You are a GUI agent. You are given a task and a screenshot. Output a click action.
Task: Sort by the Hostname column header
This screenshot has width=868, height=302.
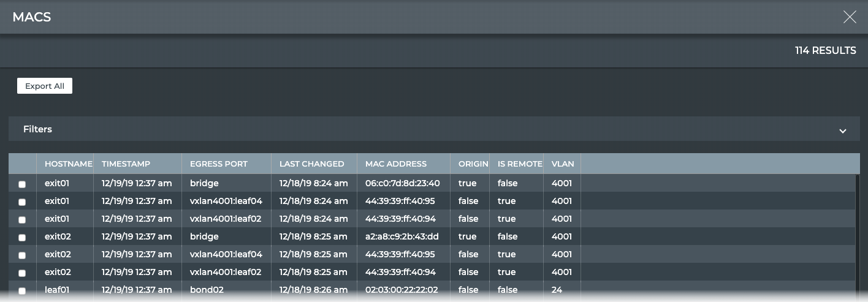click(68, 164)
